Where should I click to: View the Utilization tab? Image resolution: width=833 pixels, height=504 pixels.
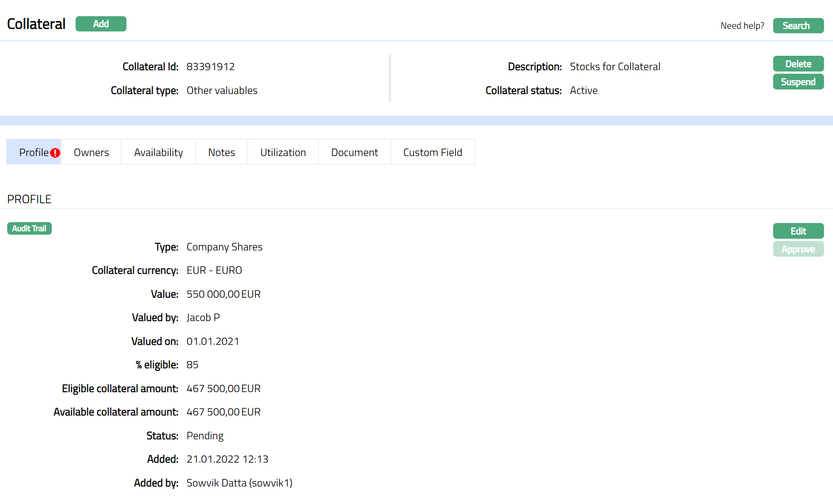[283, 152]
